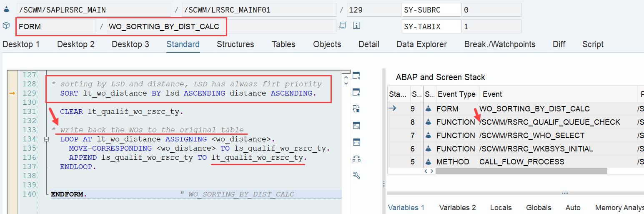644x214 pixels.
Task: Click the maximize horizontally tool icon
Action: pyautogui.click(x=356, y=142)
